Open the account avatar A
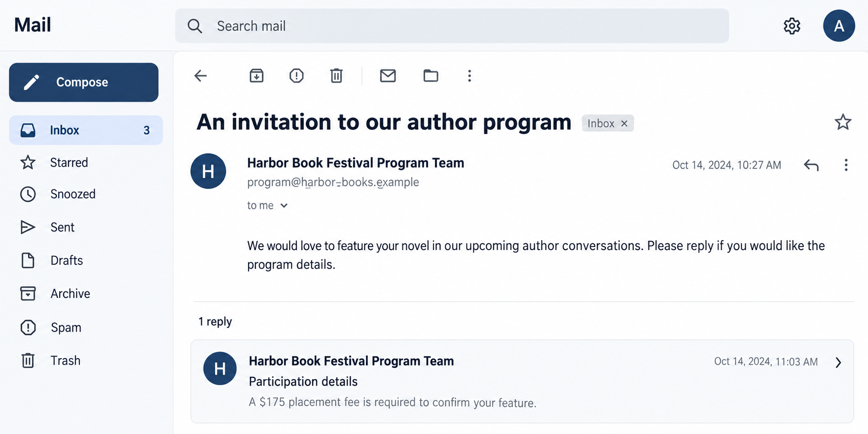This screenshot has width=868, height=434. pos(839,25)
